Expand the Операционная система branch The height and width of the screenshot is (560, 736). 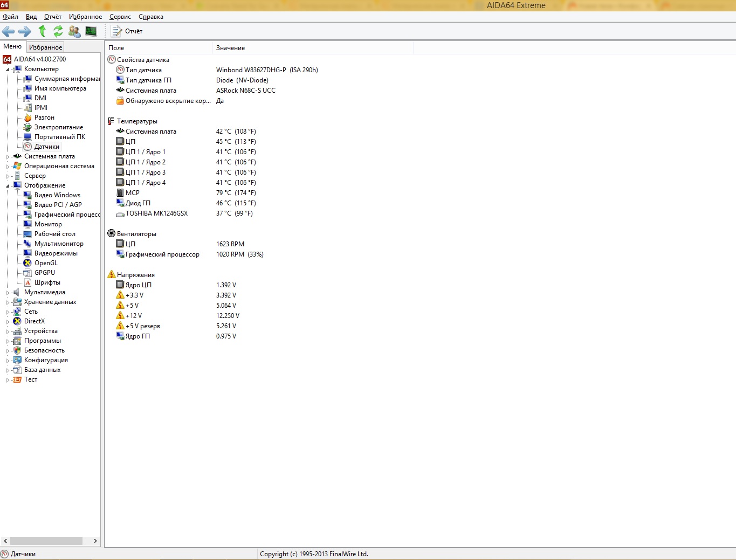click(x=8, y=167)
